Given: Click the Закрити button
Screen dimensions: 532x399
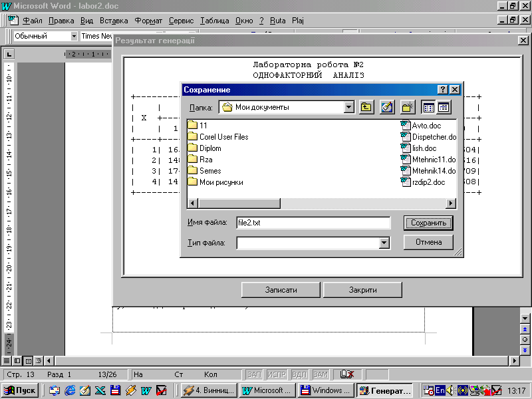Looking at the screenshot, I should [x=362, y=290].
